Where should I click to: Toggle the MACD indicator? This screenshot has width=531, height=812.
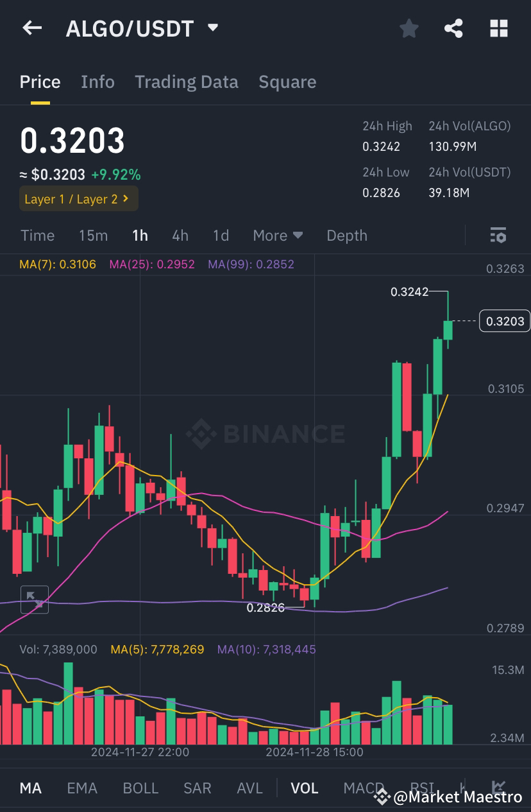(x=363, y=788)
